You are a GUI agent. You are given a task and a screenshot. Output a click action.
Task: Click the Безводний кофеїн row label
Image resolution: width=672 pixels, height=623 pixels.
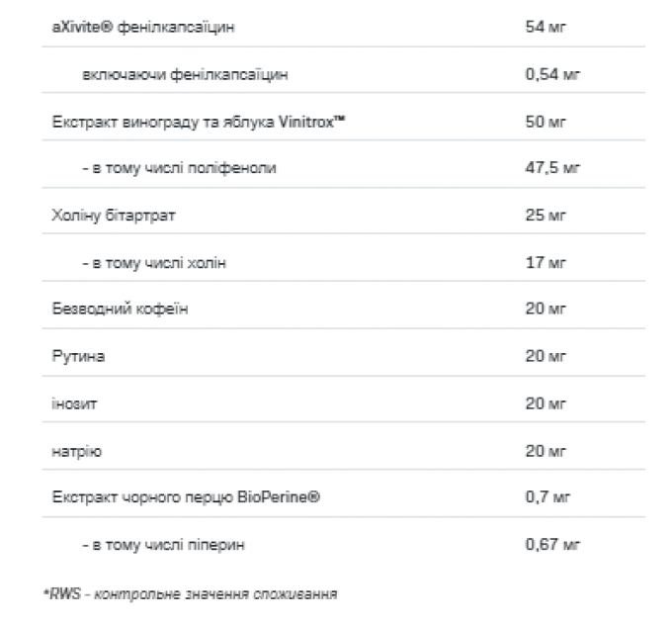(120, 309)
